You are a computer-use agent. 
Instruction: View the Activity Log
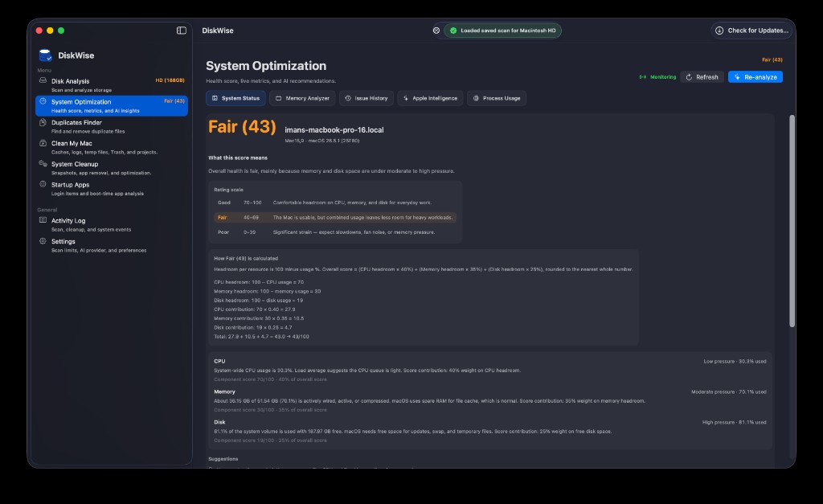click(x=111, y=224)
